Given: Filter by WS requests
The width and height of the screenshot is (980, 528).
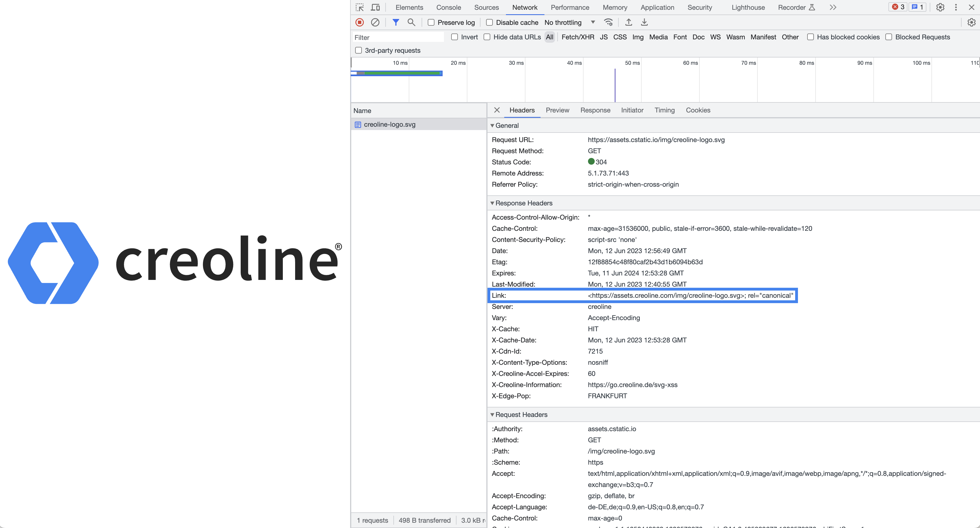Looking at the screenshot, I should pos(715,37).
